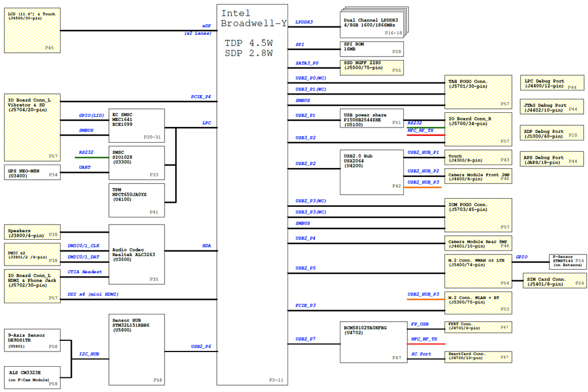Click the GPIO(LID) signal label
The image size is (588, 392).
pos(92,115)
